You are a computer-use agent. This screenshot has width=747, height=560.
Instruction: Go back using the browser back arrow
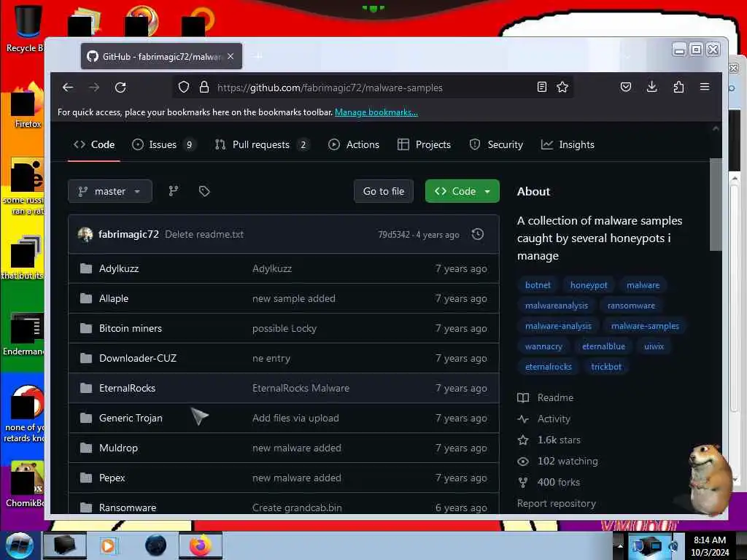pos(68,87)
